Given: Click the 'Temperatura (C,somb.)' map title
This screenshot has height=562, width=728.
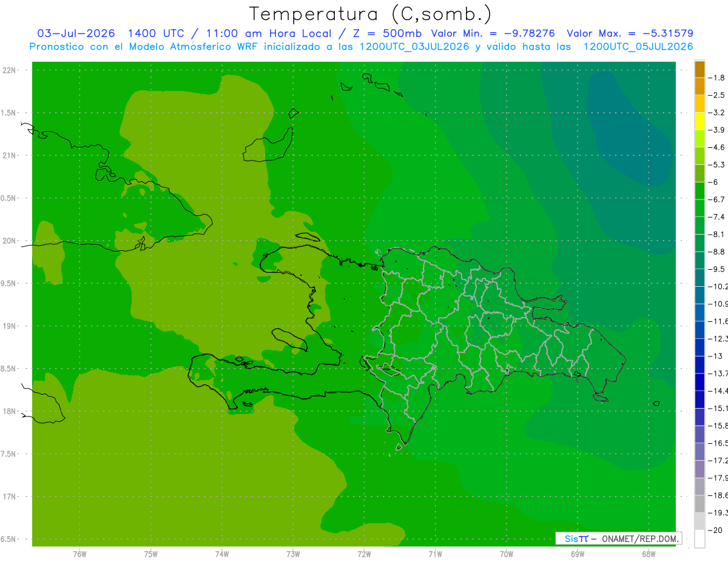Looking at the screenshot, I should (370, 13).
